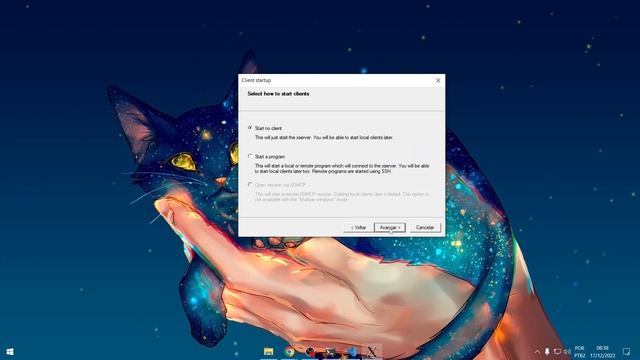Open File Explorer from the taskbar
This screenshot has width=640, height=360.
[x=269, y=351]
